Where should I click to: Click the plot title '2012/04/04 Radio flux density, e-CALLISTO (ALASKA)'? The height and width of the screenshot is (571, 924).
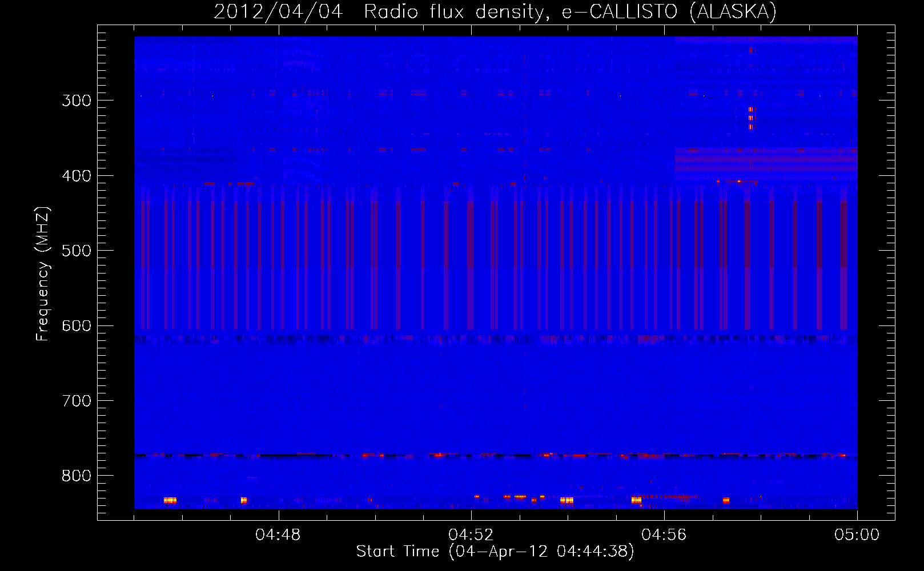495,11
